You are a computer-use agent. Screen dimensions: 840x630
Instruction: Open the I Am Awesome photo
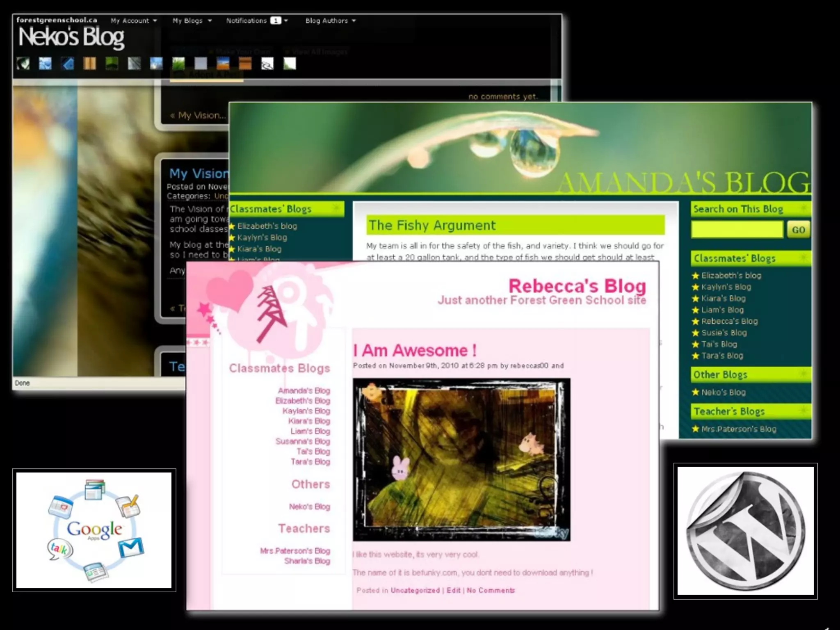point(461,459)
